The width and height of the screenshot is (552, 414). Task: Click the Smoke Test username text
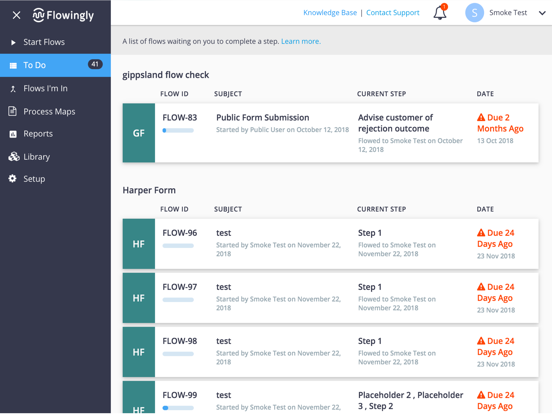click(508, 13)
